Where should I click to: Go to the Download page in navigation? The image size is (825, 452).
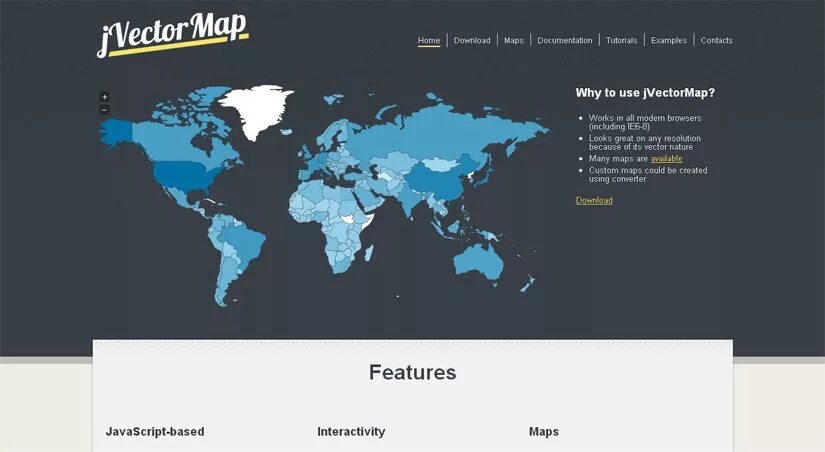[x=472, y=40]
